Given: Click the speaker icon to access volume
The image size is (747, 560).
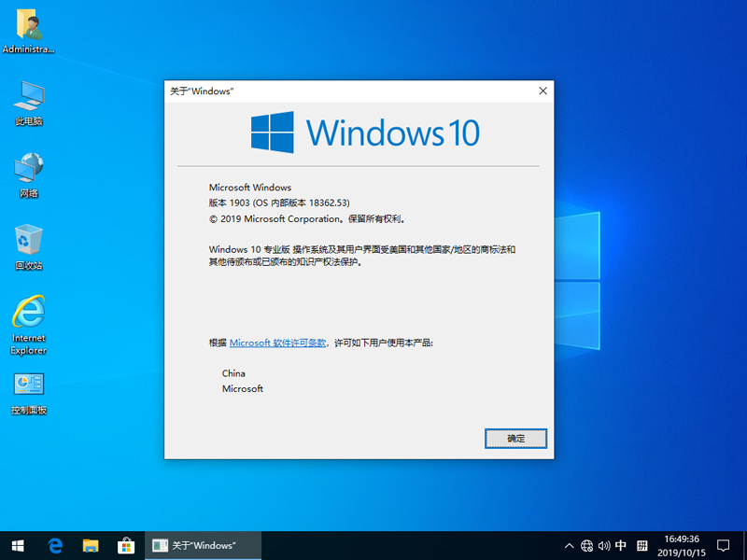Looking at the screenshot, I should coord(604,545).
